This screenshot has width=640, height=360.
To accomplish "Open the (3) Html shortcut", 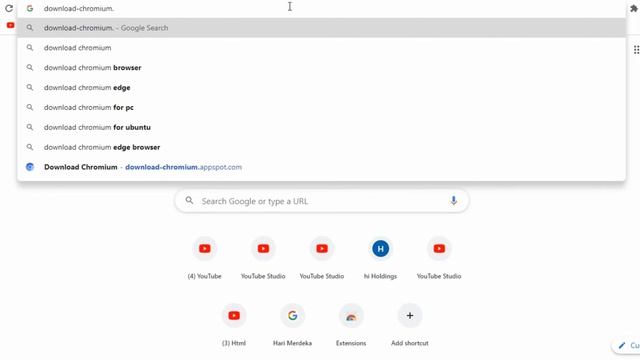I will pyautogui.click(x=234, y=325).
